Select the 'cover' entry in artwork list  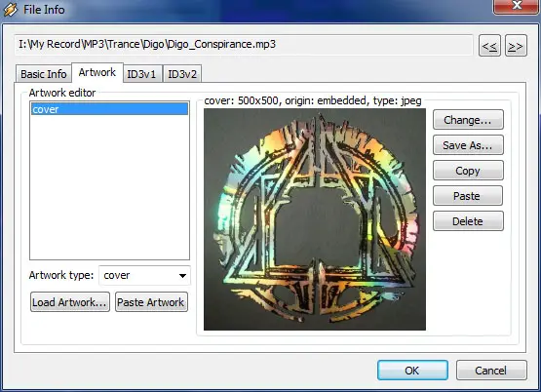click(110, 109)
